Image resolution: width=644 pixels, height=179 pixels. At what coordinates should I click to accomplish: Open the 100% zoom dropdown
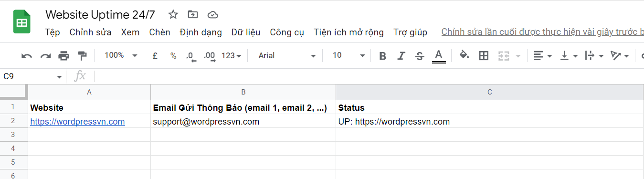(121, 55)
